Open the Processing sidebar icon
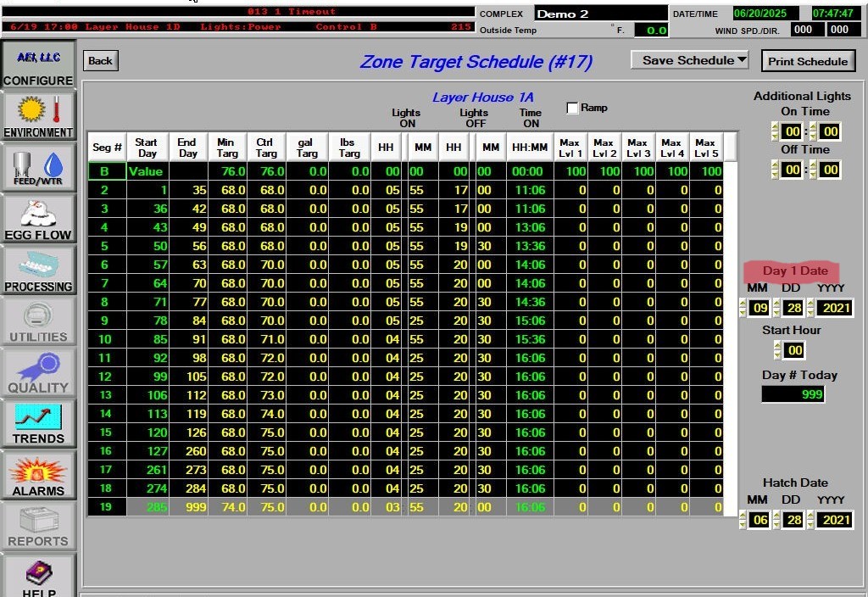 click(x=38, y=271)
